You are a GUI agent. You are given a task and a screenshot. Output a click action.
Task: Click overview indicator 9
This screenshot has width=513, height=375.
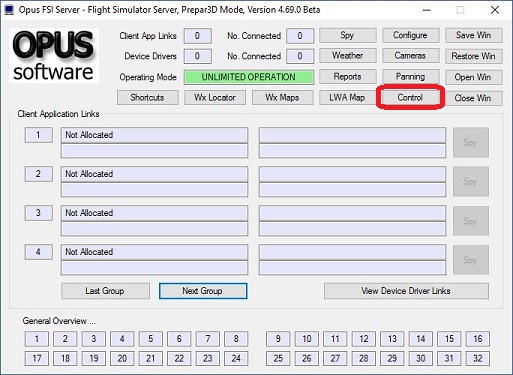278,339
